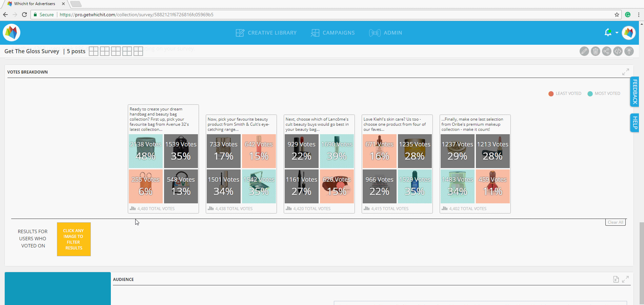Open Creative Library section
The height and width of the screenshot is (305, 644).
(x=266, y=33)
